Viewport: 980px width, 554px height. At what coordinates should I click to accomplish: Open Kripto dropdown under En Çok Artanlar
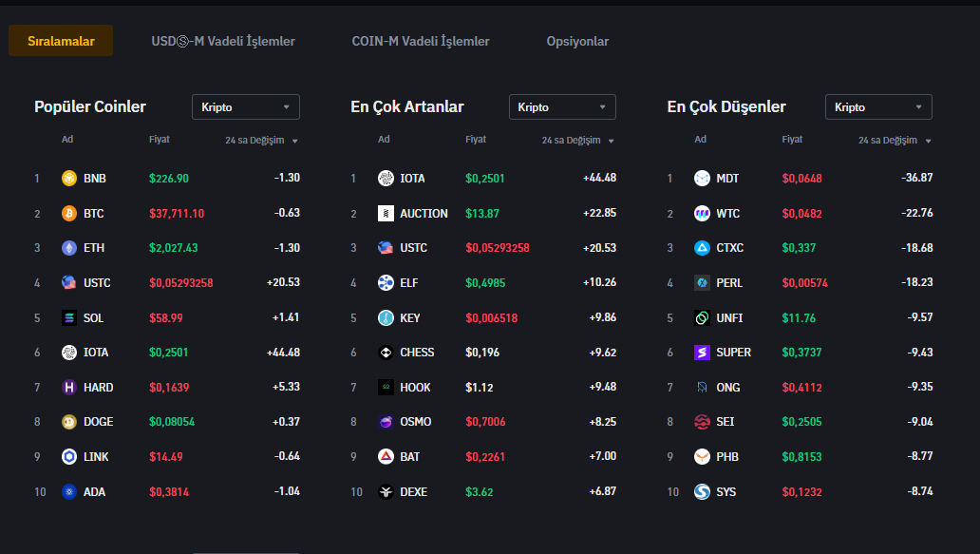[562, 107]
